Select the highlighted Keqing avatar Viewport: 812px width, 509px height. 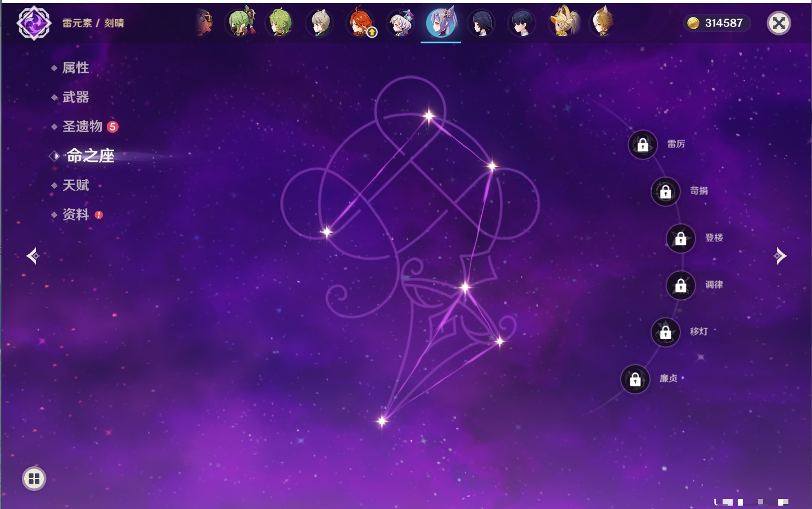tap(441, 23)
